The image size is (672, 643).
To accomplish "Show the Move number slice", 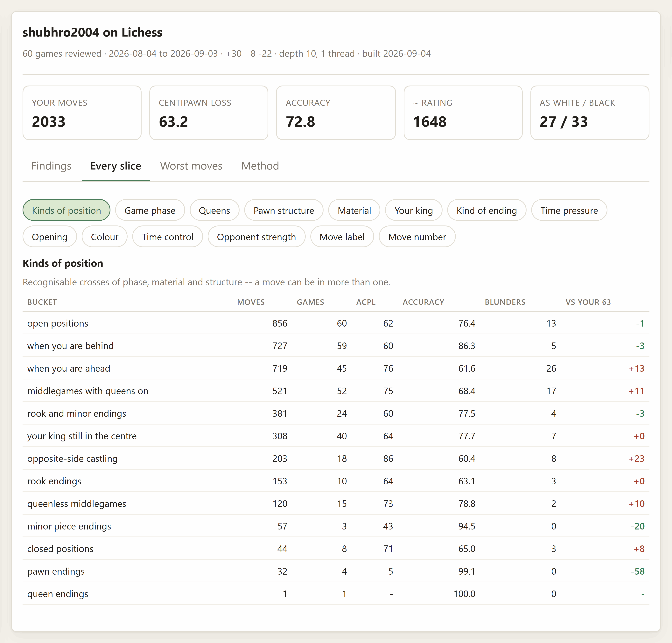I will pos(417,237).
